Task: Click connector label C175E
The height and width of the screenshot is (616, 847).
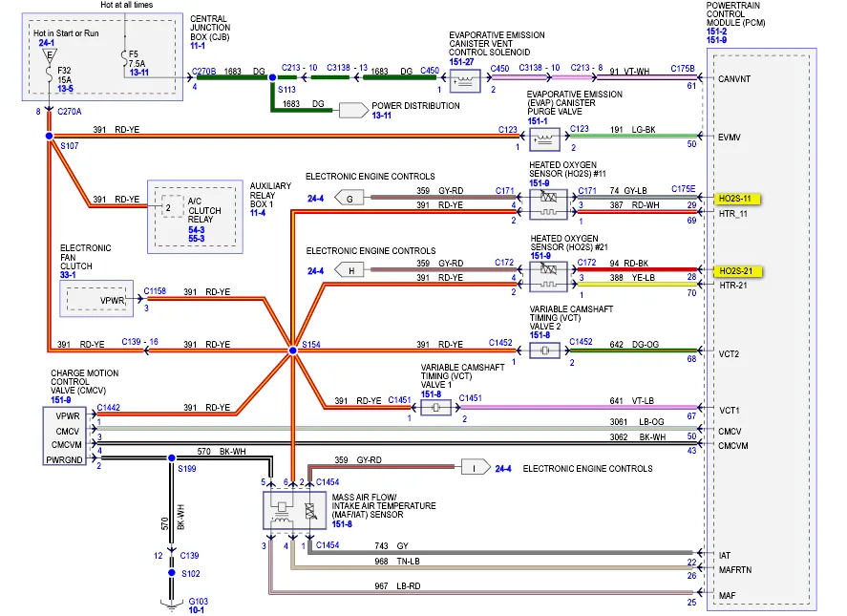Action: coord(684,188)
